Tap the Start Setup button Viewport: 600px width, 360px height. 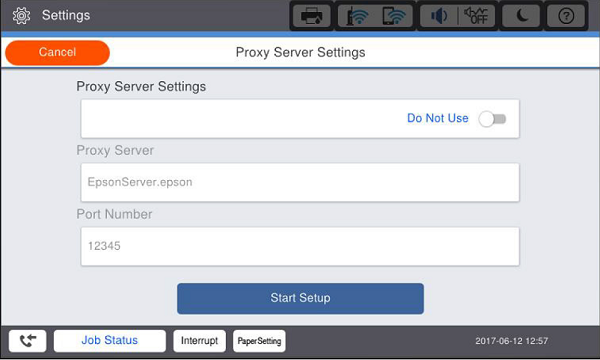pos(300,298)
